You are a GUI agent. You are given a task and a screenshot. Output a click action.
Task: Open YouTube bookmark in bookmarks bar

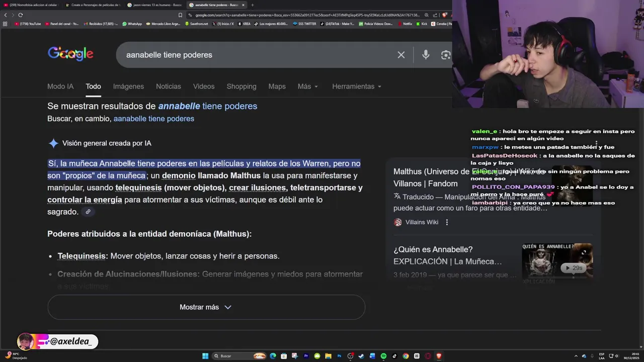click(x=28, y=24)
